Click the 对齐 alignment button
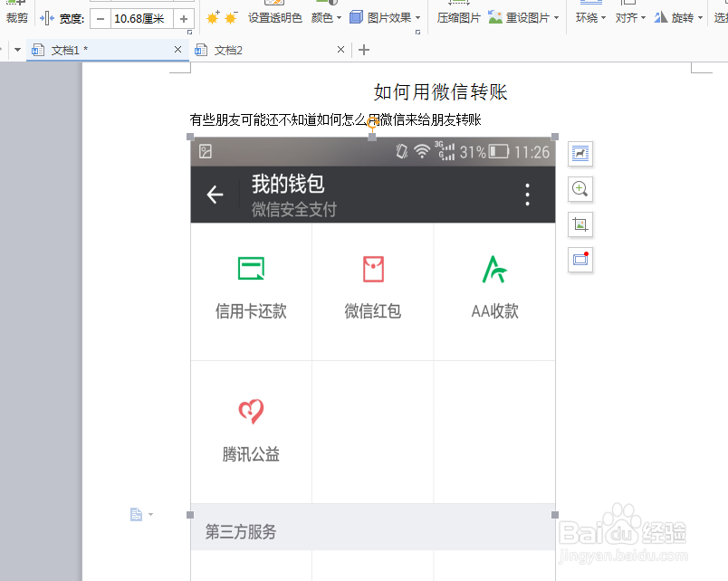 [x=630, y=16]
